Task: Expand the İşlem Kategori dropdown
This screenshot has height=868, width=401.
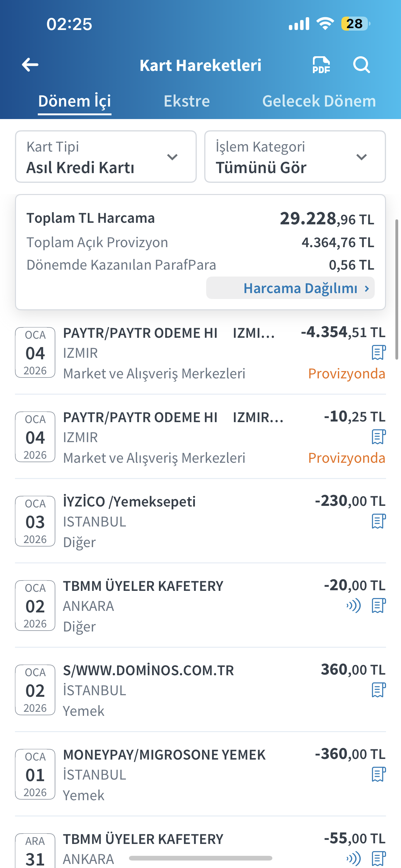Action: (295, 157)
